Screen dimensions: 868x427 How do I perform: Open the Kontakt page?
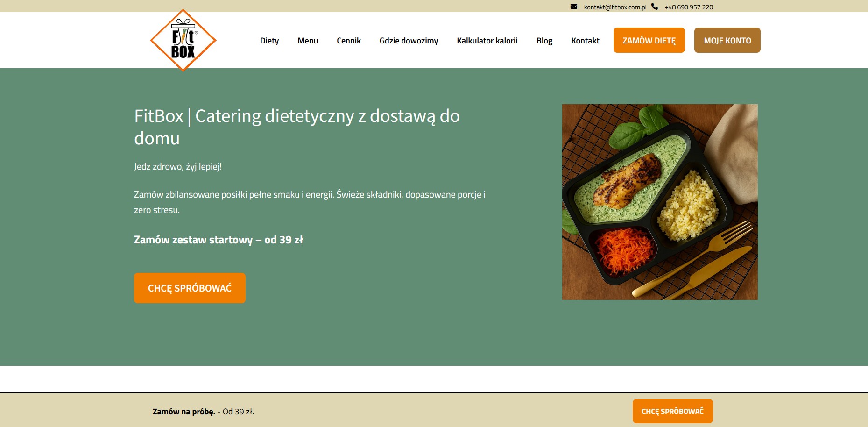pyautogui.click(x=585, y=41)
